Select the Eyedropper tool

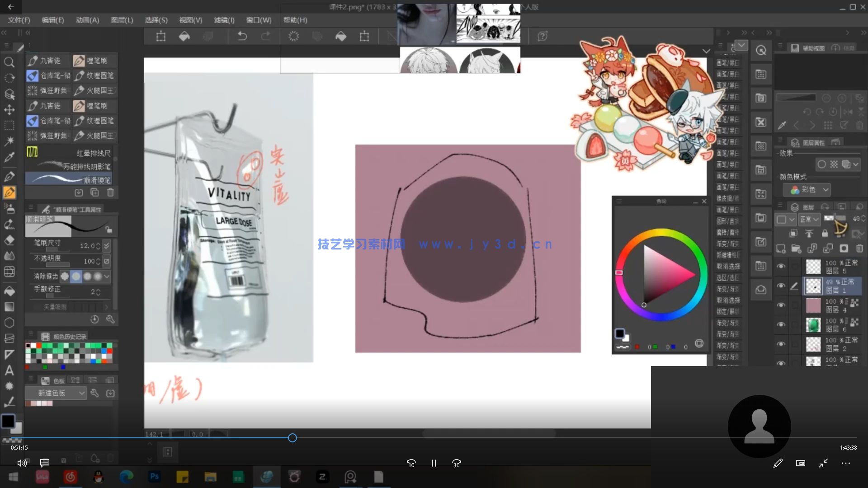10,157
